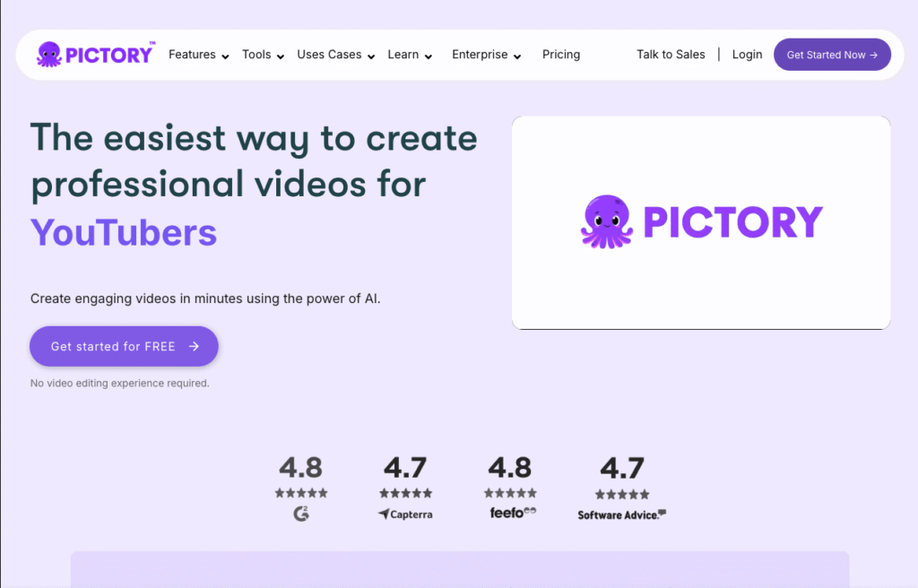Expand the Tools dropdown chevron
This screenshot has height=588, width=918.
[281, 56]
